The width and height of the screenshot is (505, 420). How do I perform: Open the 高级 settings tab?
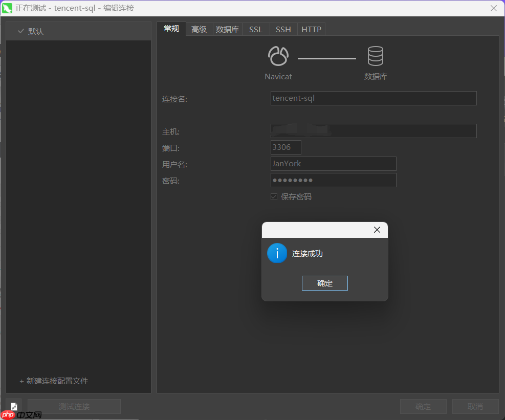199,29
